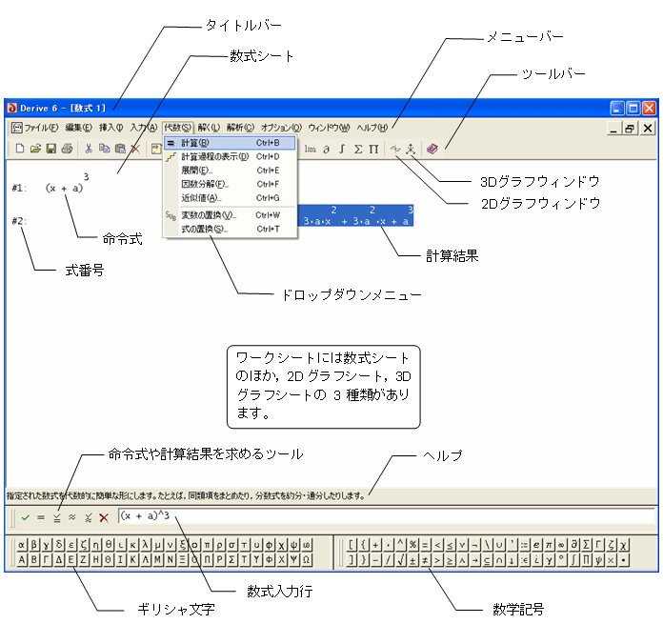This screenshot has height=644, width=663.
Task: Collapse the open 代数(S) menu
Action: pos(177,128)
